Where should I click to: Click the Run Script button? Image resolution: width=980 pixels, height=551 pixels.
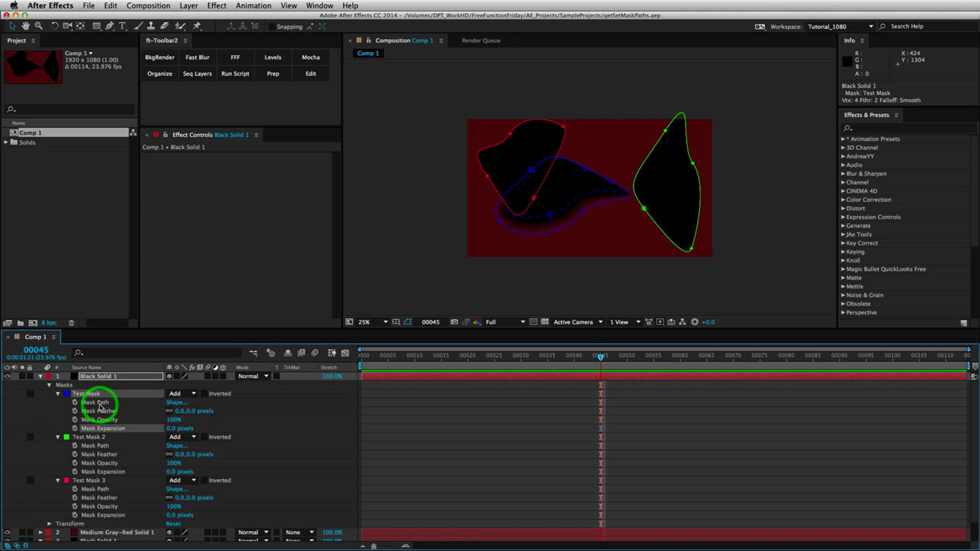tap(235, 73)
